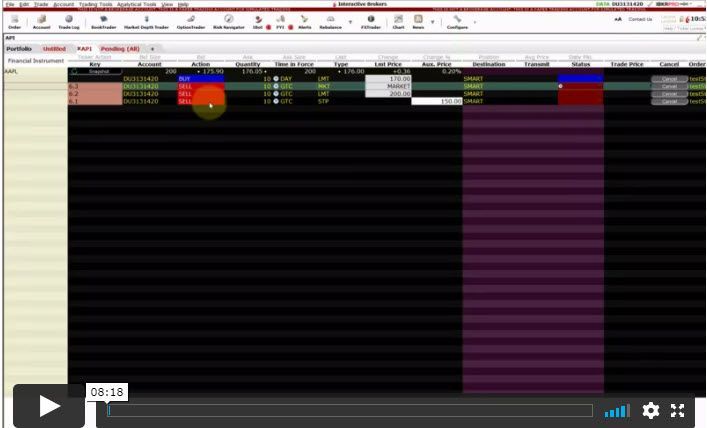Open the Help menu

[183, 4]
